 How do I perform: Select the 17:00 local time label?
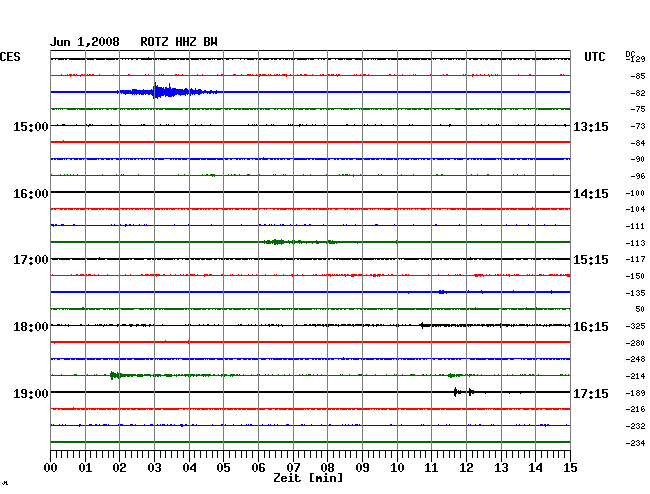tap(31, 260)
